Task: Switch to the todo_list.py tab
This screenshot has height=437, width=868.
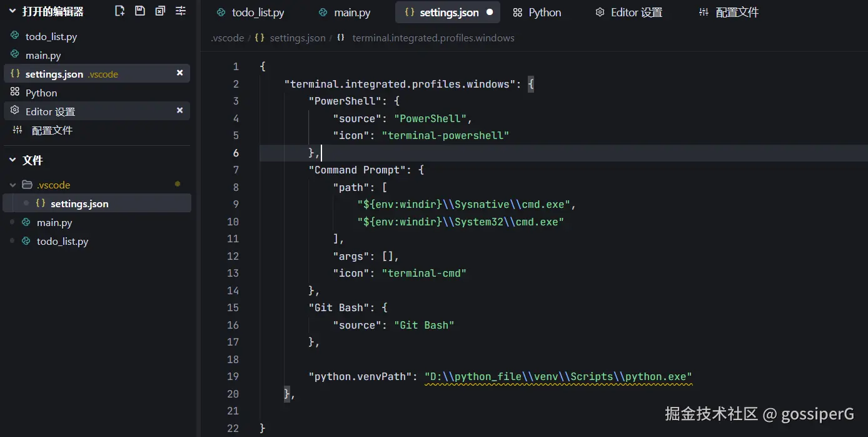Action: click(250, 13)
